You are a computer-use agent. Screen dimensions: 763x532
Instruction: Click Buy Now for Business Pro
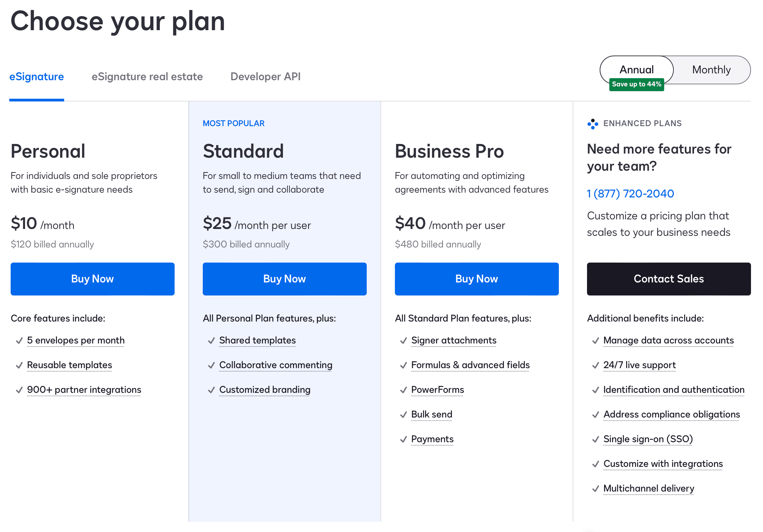477,279
